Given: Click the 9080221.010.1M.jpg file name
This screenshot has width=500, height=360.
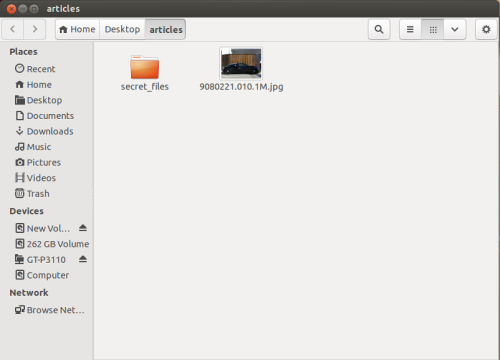Looking at the screenshot, I should (241, 87).
